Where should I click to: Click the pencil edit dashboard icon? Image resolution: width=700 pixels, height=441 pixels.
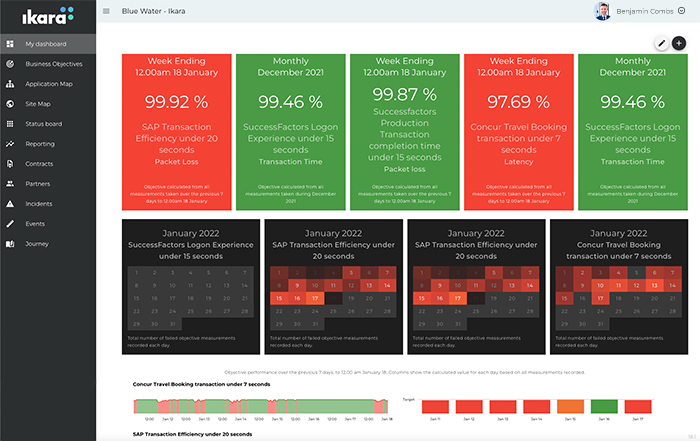pyautogui.click(x=661, y=43)
